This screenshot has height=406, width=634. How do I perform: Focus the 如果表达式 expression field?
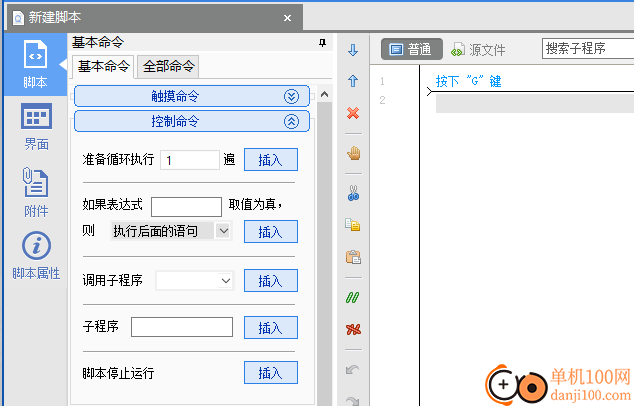click(x=186, y=207)
